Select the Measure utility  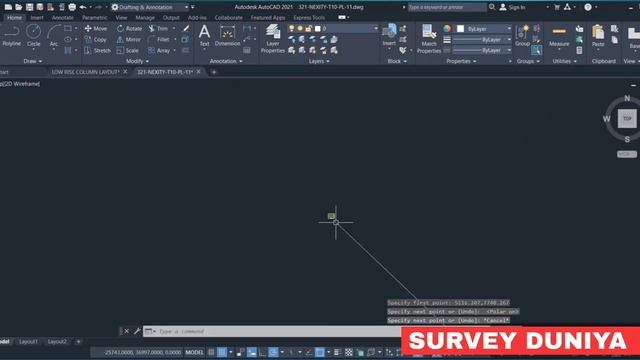tap(559, 36)
